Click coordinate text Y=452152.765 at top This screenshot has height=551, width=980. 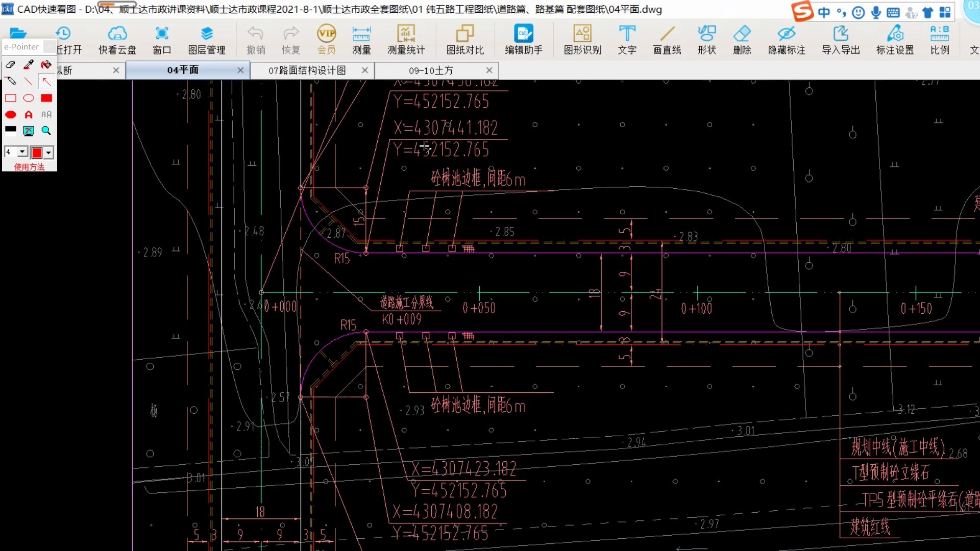click(441, 102)
